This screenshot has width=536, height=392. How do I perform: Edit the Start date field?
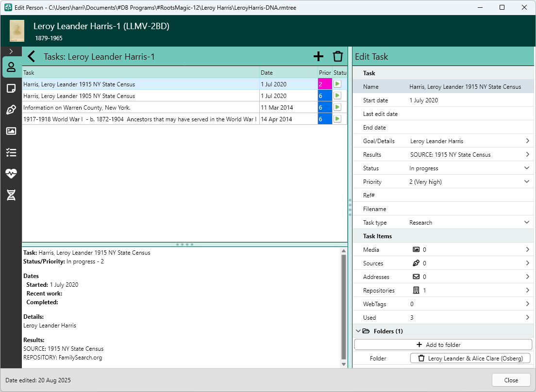tap(443, 100)
